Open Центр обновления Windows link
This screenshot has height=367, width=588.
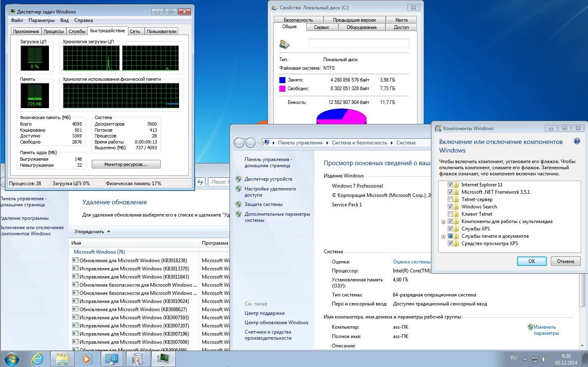coord(276,322)
